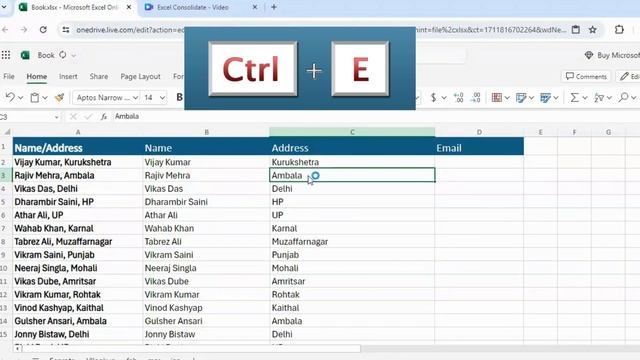Click the Cell Styles icon
This screenshot has width=640, height=360.
545,98
